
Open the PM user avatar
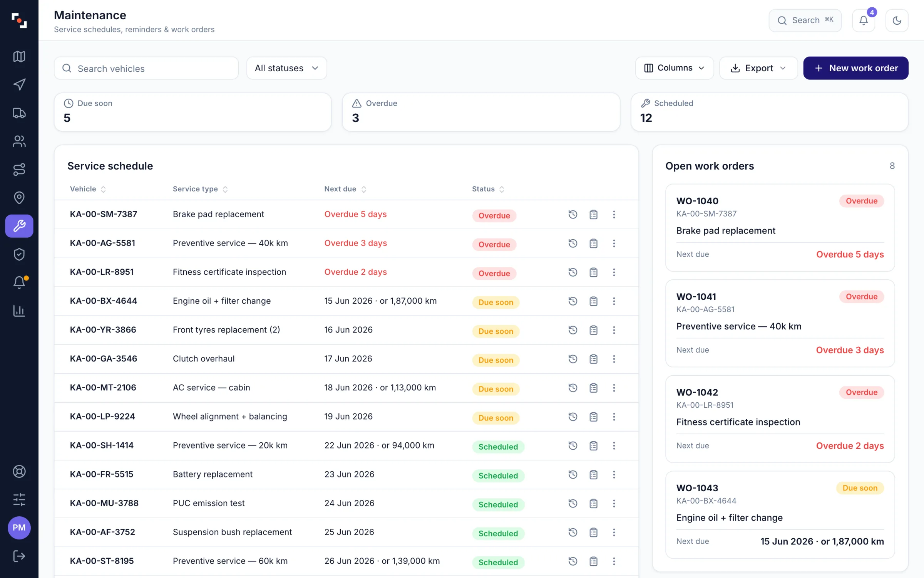(19, 528)
